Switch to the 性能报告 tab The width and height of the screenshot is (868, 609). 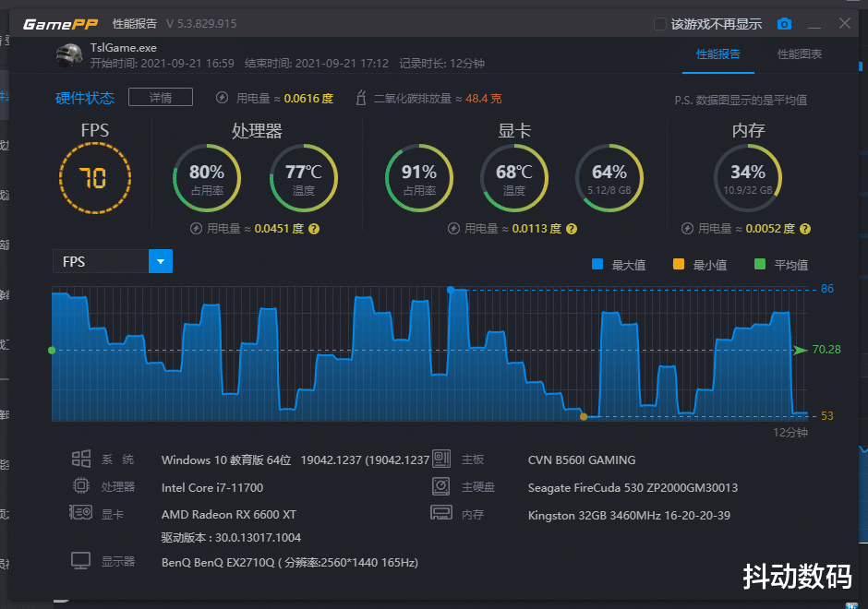tap(718, 54)
